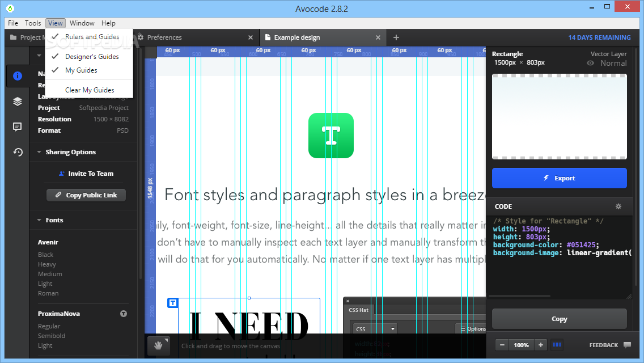
Task: Toggle layer visibility eye icon
Action: pyautogui.click(x=590, y=63)
